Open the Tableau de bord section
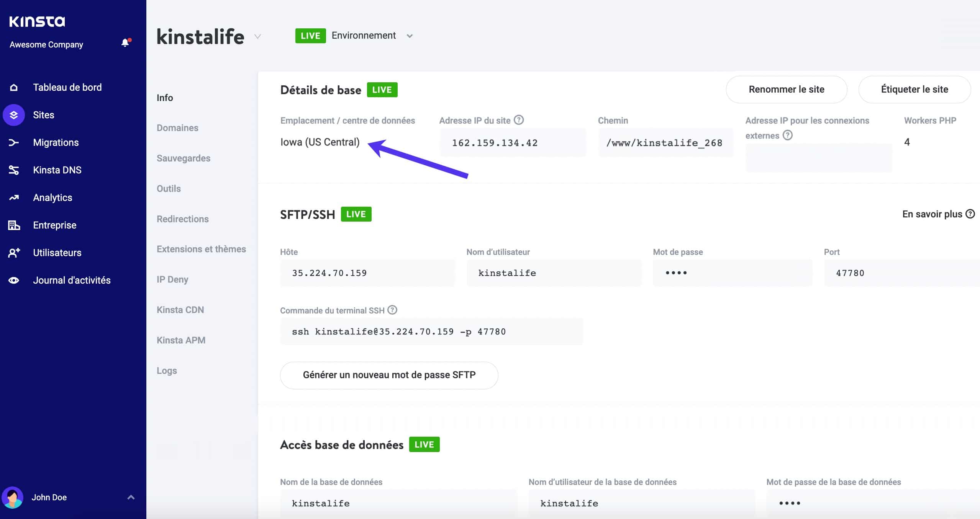 tap(67, 87)
